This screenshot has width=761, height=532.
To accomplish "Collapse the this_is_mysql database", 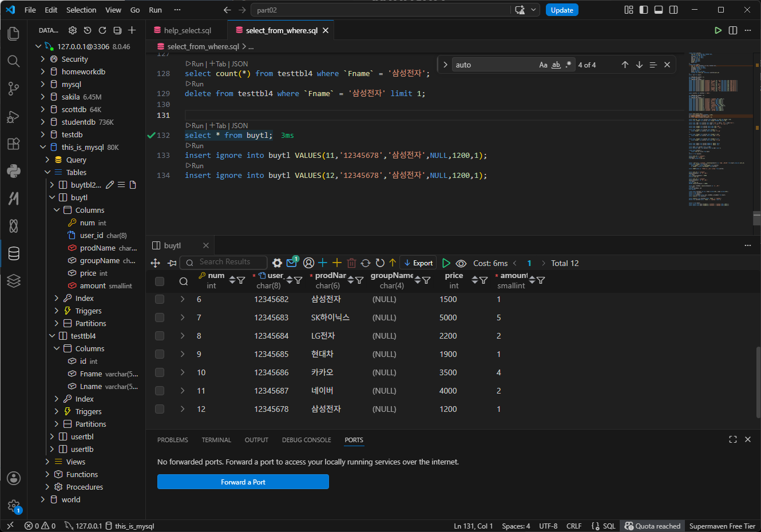I will [x=43, y=147].
